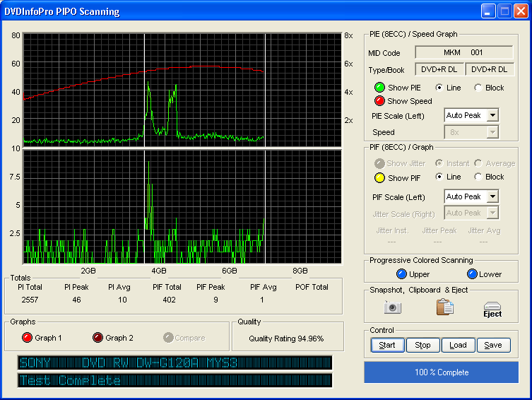Click the camera snapshot icon
Screen dimensions: 532x400
tap(392, 307)
